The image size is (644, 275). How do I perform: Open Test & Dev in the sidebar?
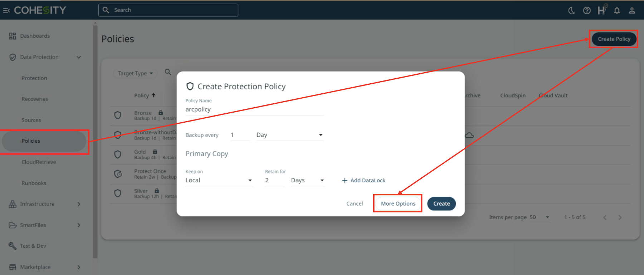pyautogui.click(x=33, y=246)
